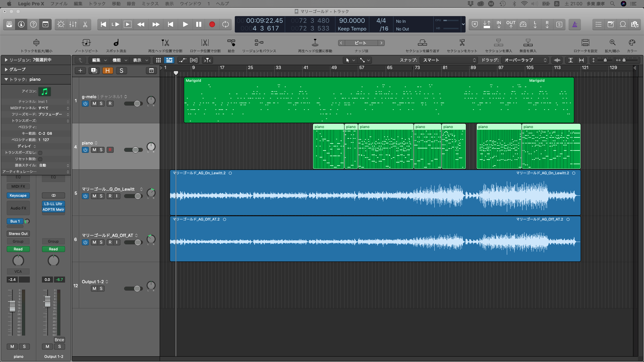The width and height of the screenshot is (644, 362).
Task: Click the Bounce Regions toolbar icon
Action: click(259, 43)
